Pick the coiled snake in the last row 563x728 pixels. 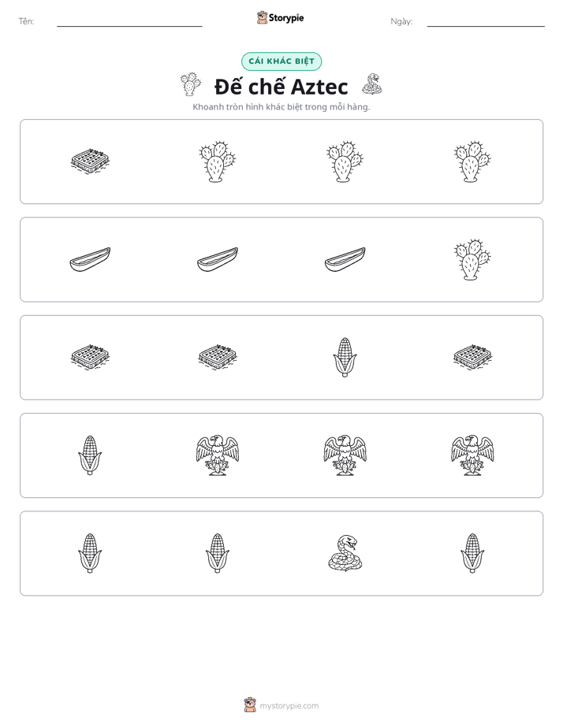[x=345, y=553]
